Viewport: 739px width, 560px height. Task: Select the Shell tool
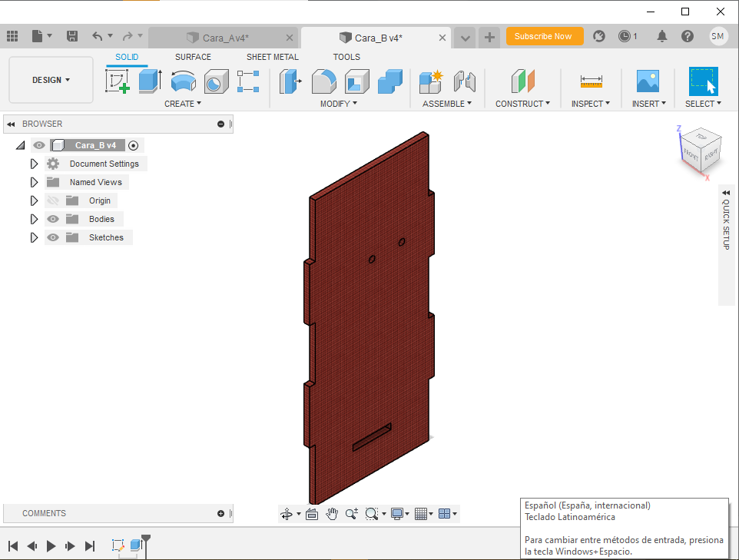356,81
